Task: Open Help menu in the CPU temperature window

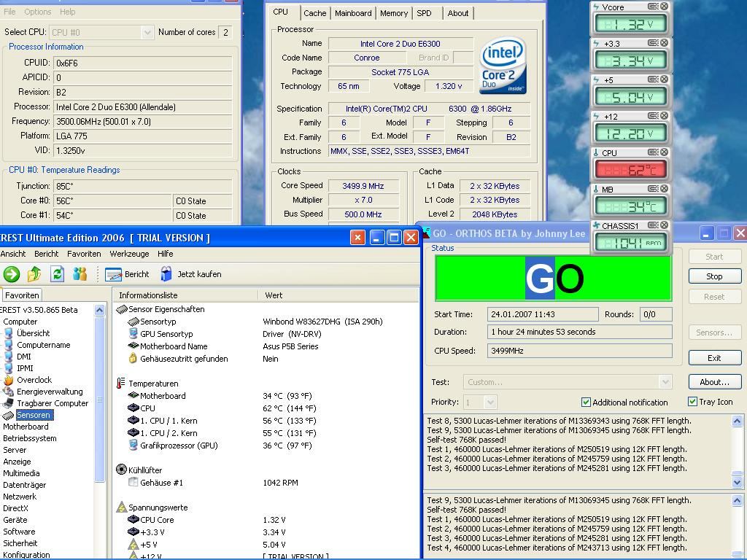Action: point(67,12)
